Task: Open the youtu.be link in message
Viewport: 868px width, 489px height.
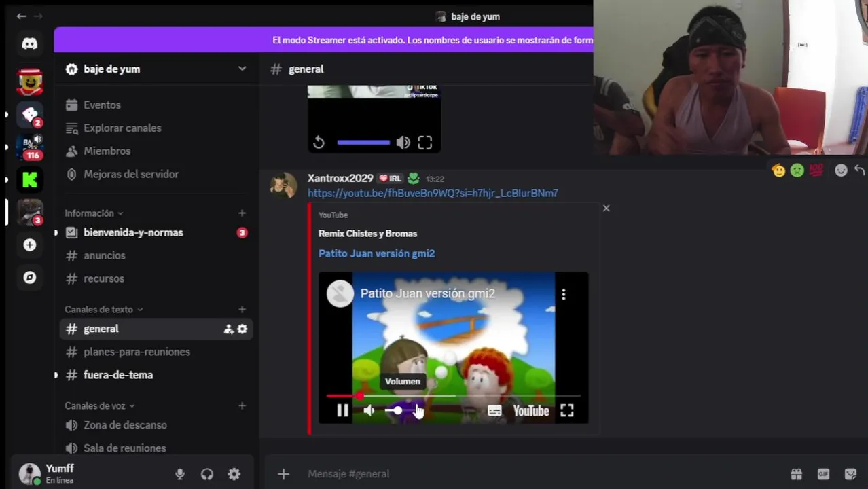Action: [x=433, y=193]
